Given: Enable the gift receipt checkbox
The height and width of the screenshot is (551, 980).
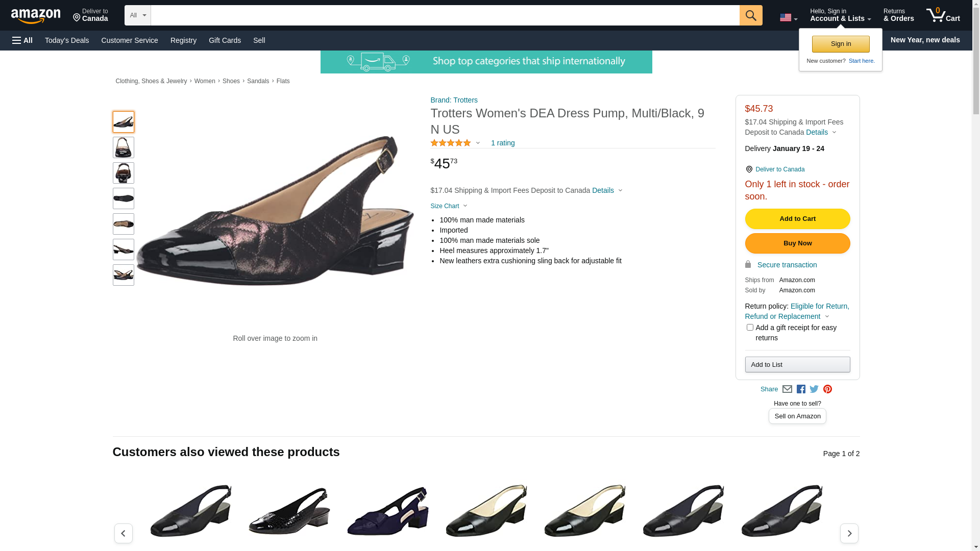Looking at the screenshot, I should click(x=749, y=328).
